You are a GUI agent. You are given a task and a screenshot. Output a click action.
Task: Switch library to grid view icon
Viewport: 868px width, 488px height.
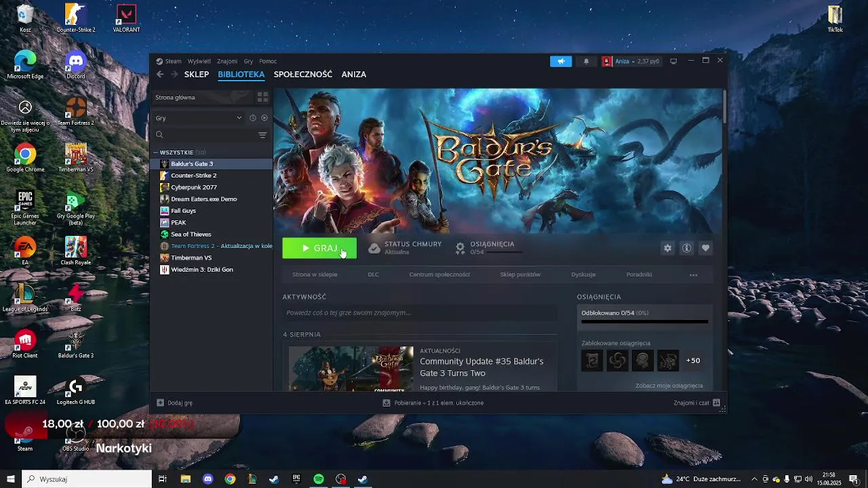[262, 98]
